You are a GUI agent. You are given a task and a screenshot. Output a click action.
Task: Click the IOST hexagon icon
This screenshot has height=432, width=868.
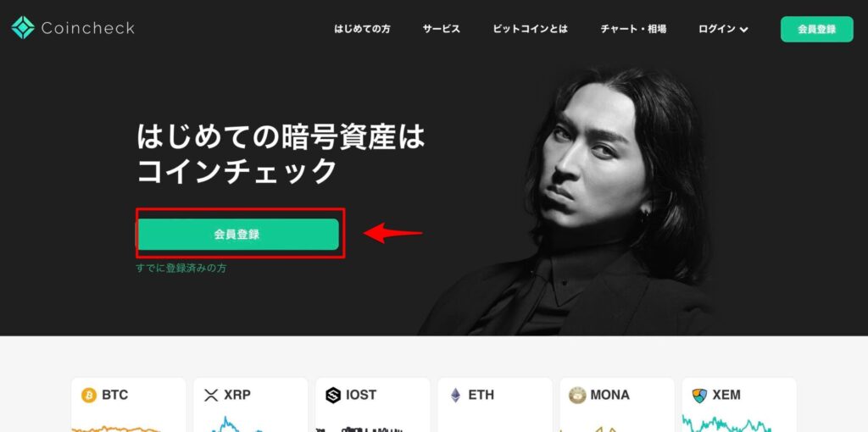coord(333,395)
